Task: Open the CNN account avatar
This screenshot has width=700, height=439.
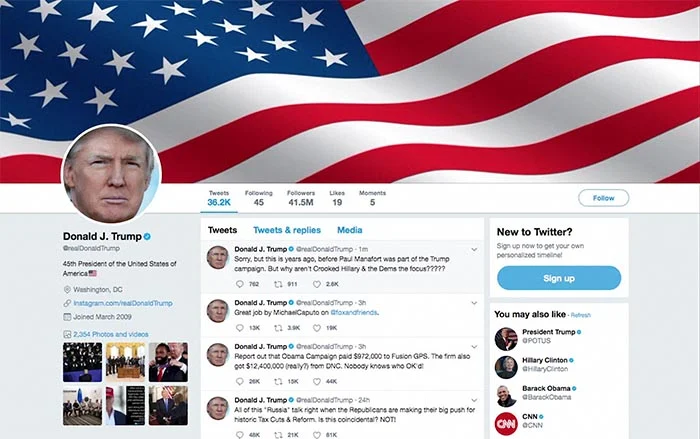Action: click(x=506, y=423)
